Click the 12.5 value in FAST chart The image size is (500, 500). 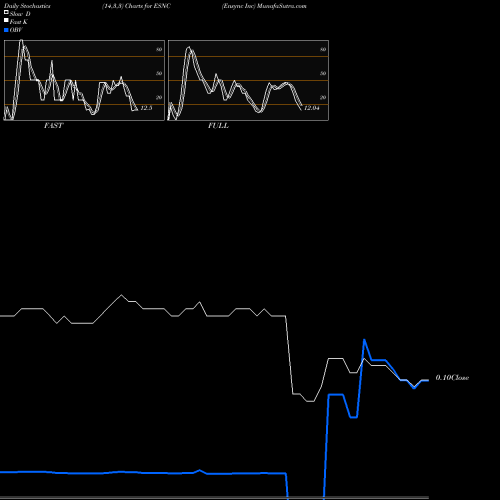tap(146, 108)
